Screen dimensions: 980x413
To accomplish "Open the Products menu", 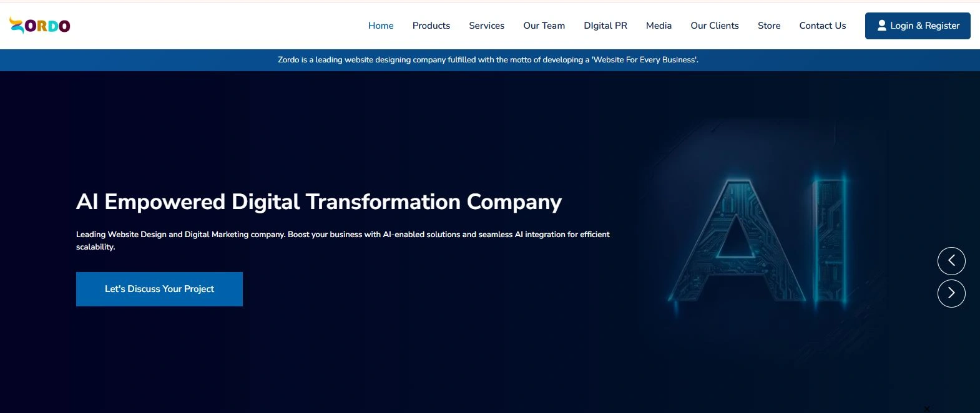I will point(431,26).
